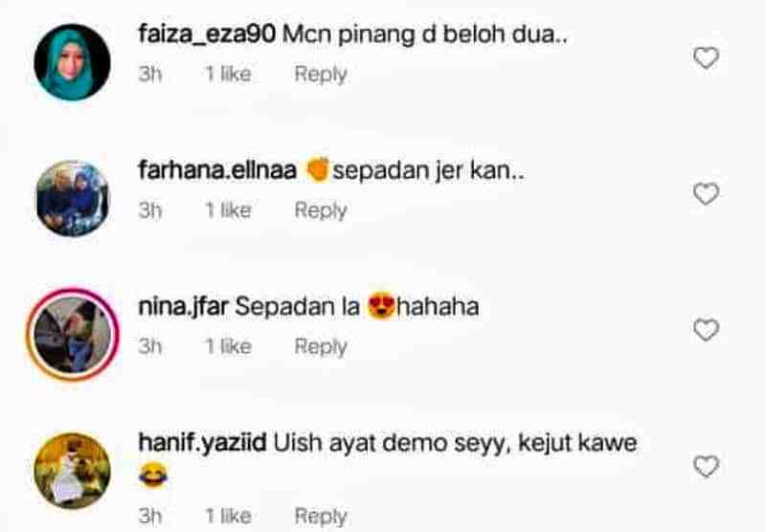Screen dimensions: 766x532
Task: View nina.jfar's story via ringed avatar
Action: coord(73,334)
